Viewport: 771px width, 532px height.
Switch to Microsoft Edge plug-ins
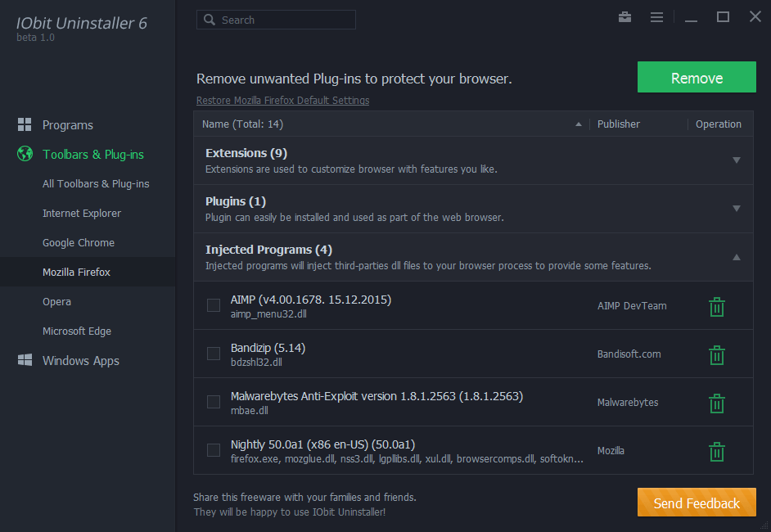point(77,331)
